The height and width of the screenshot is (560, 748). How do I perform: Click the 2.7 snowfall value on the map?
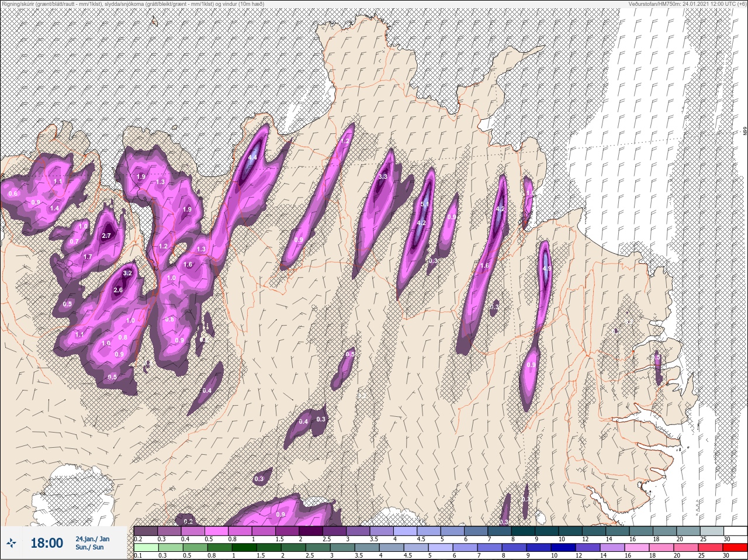click(106, 236)
